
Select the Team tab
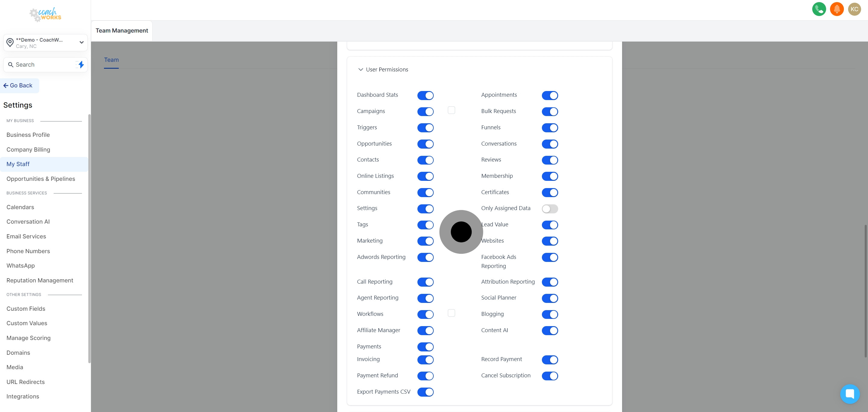point(111,60)
